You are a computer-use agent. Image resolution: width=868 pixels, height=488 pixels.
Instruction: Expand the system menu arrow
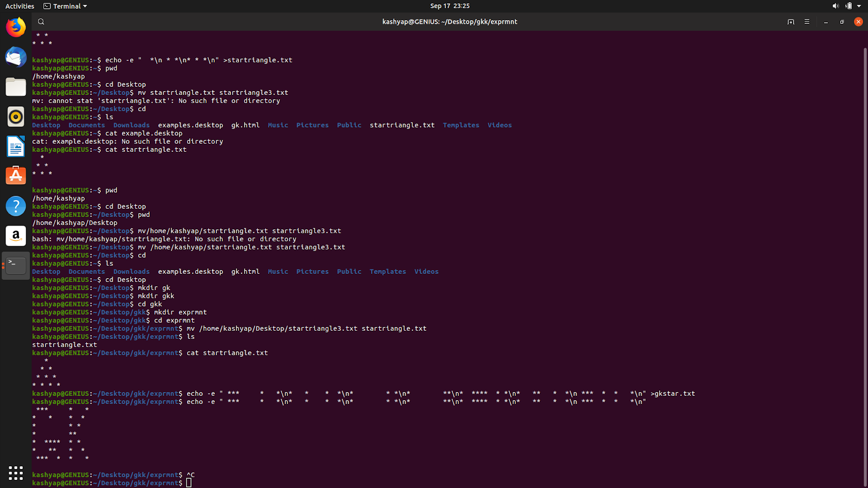tap(859, 6)
